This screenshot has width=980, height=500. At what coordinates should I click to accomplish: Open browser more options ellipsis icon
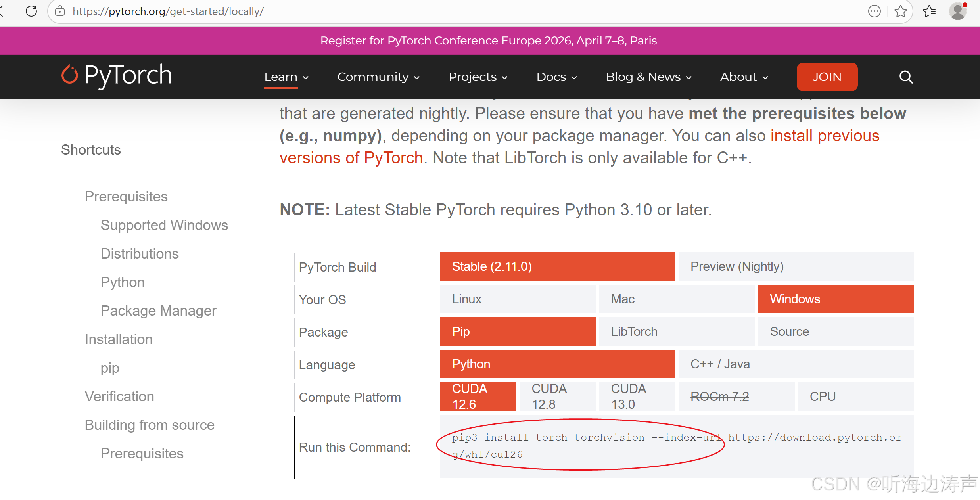click(x=874, y=11)
